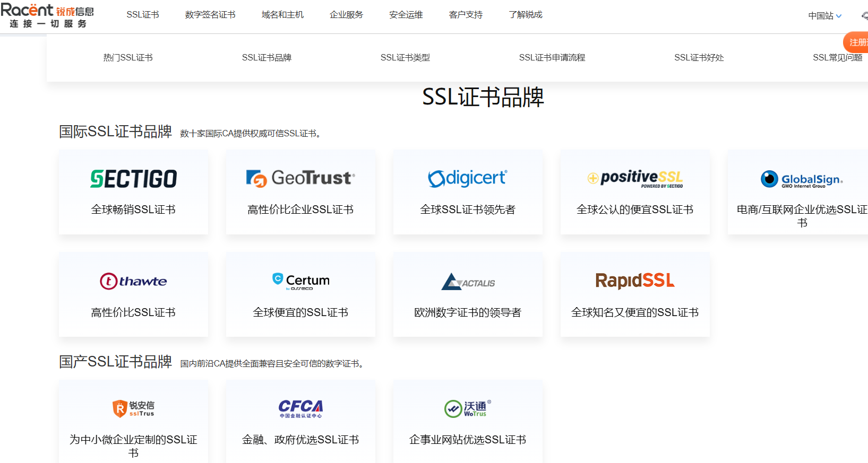Open the Sectigo brand logo
This screenshot has height=463, width=868.
[133, 179]
